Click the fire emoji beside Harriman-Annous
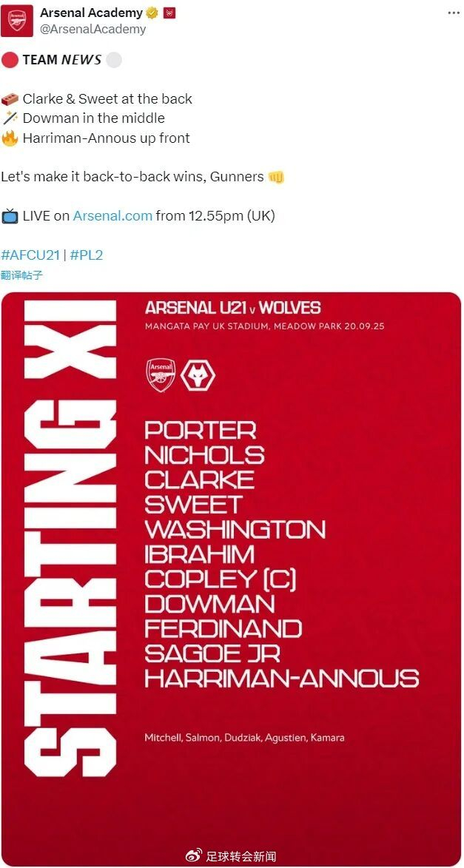Viewport: 464px width, 868px height. click(x=10, y=138)
